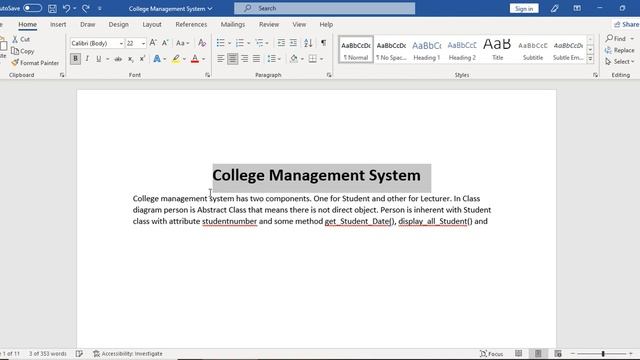Align text to the right

[x=244, y=59]
